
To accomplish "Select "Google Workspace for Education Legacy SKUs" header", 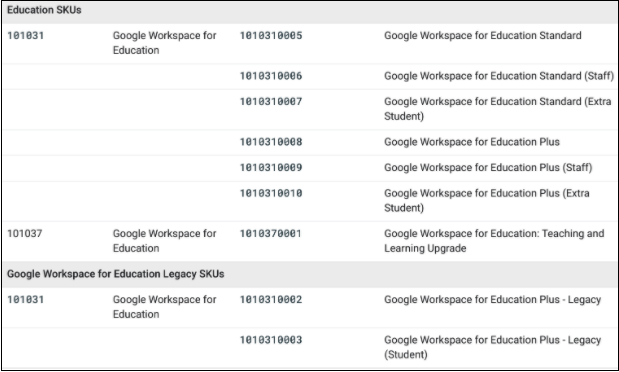I will (116, 274).
